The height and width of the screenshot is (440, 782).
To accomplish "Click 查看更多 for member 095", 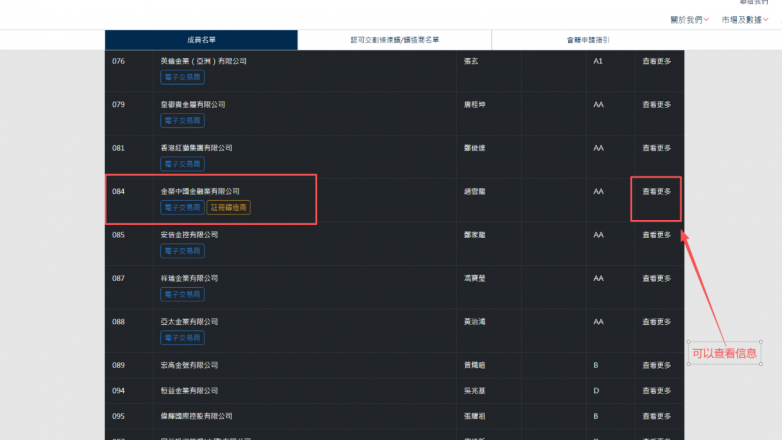I will [x=656, y=416].
